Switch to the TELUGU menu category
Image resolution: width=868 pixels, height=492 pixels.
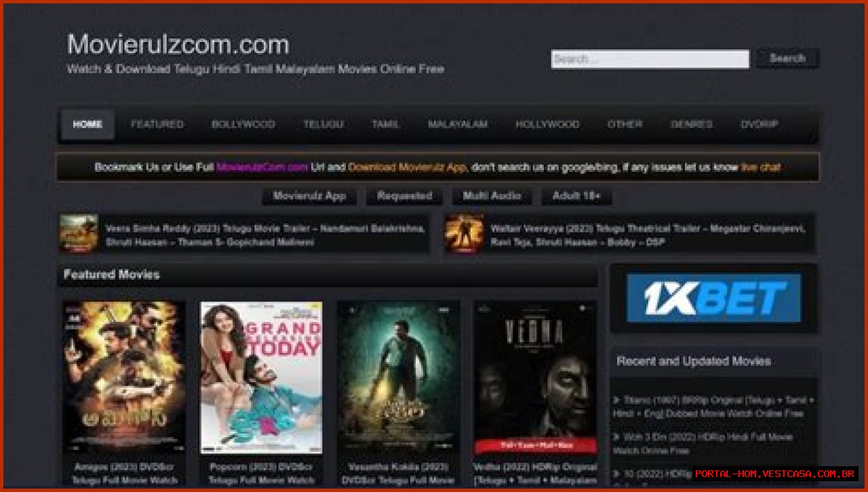[x=323, y=125]
